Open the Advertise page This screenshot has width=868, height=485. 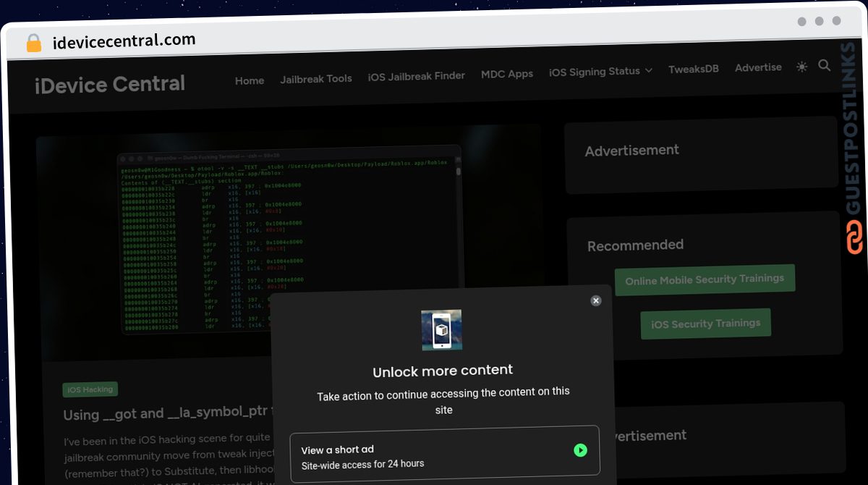(x=758, y=67)
